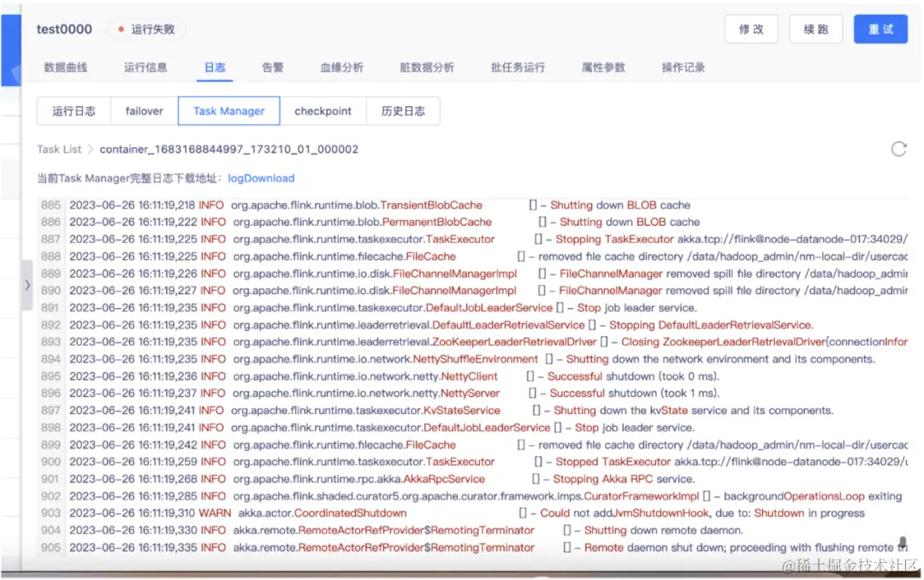Switch to the 数据曲线 tab
924x580 pixels.
coord(65,68)
